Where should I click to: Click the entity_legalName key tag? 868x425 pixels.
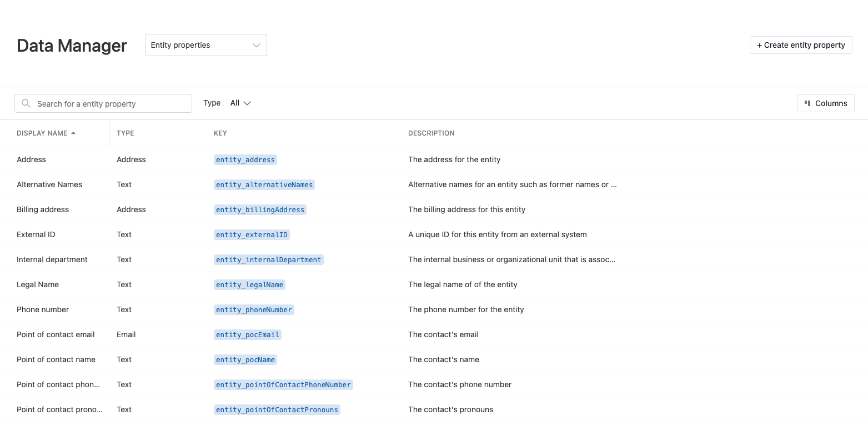(x=249, y=284)
